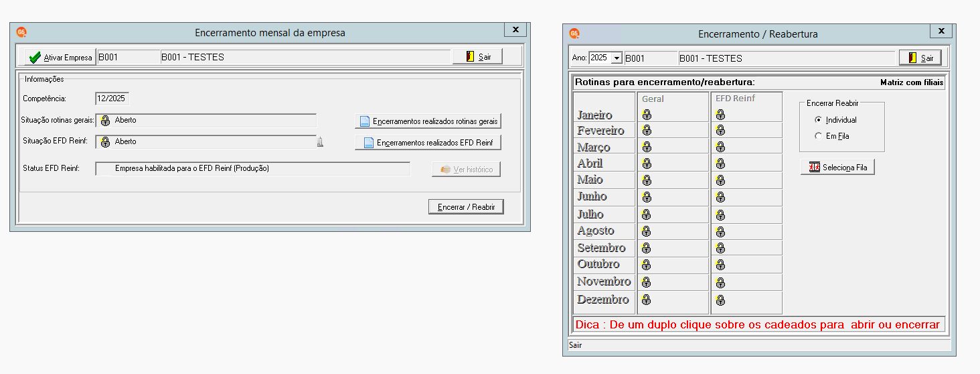Toggle Novembro padlock in EFD Reinf column
Viewport: 980px width, 374px height.
pyautogui.click(x=720, y=282)
